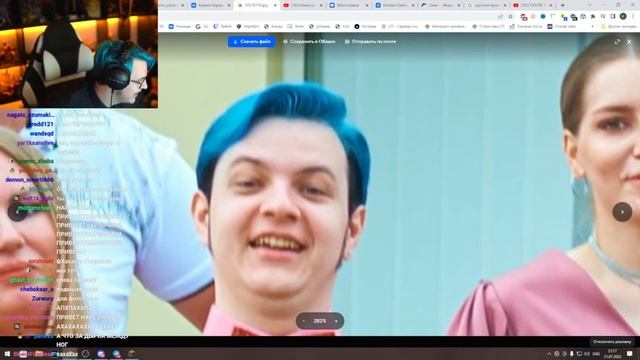
Task: Open the Twitch bookmark in the bookmarks bar
Action: [222, 26]
